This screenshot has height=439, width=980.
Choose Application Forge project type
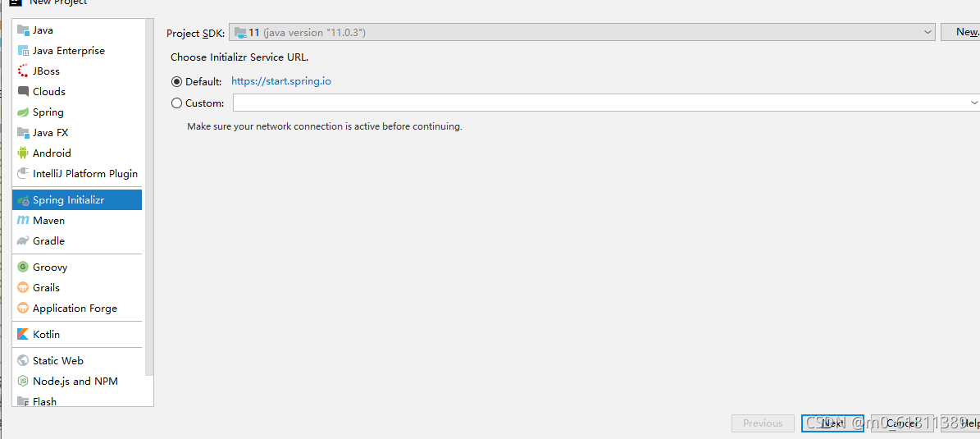tap(77, 308)
